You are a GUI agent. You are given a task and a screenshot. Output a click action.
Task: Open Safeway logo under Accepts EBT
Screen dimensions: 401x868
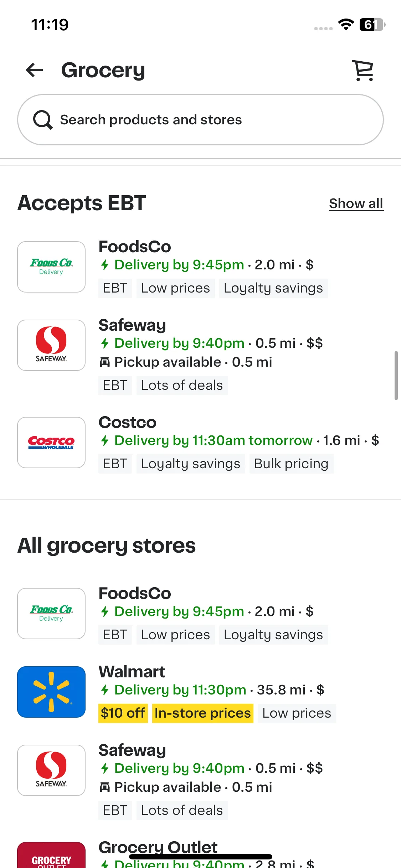[51, 345]
